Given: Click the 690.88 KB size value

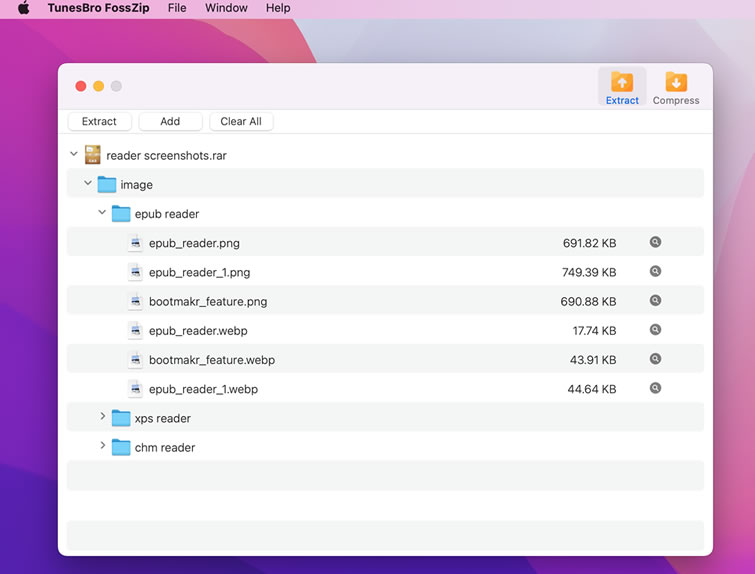Looking at the screenshot, I should (x=588, y=302).
